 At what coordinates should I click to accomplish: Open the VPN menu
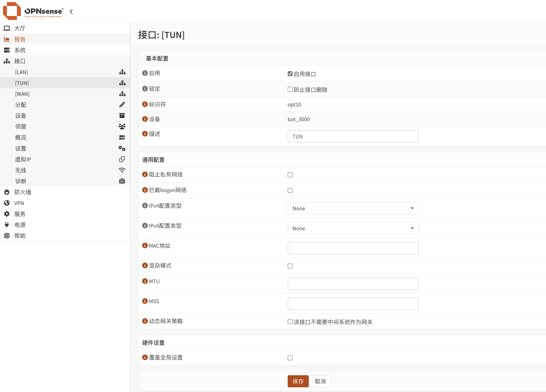coord(19,203)
